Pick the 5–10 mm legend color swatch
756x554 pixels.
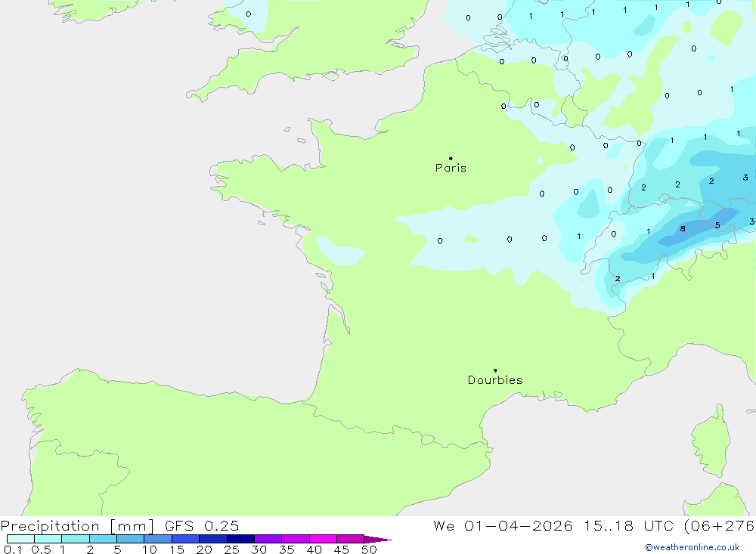pos(131,539)
